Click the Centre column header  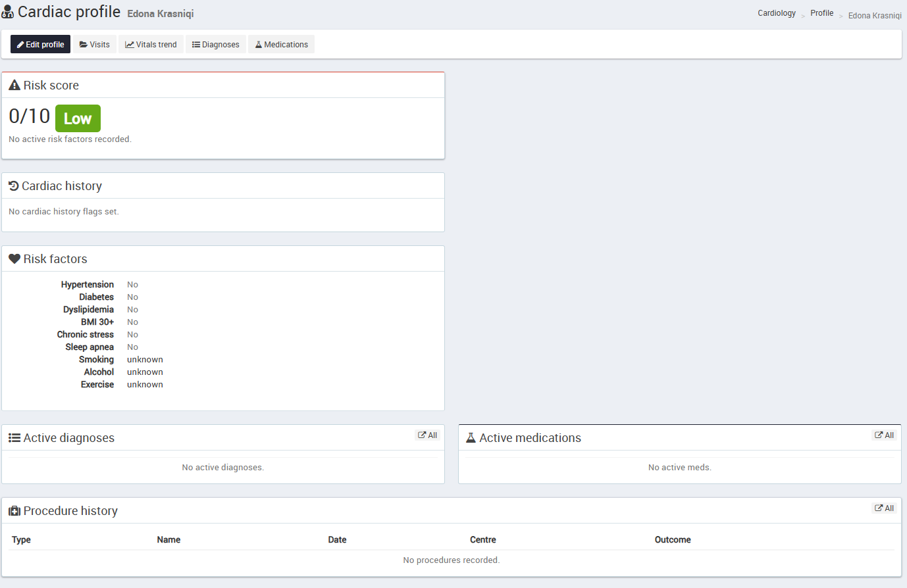click(483, 539)
